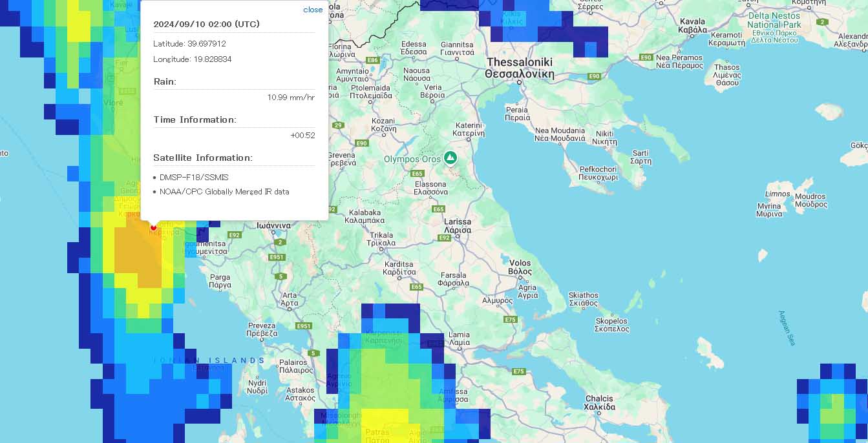This screenshot has width=868, height=443.
Task: Click the yellow rain cell over Patras
Action: [385, 423]
